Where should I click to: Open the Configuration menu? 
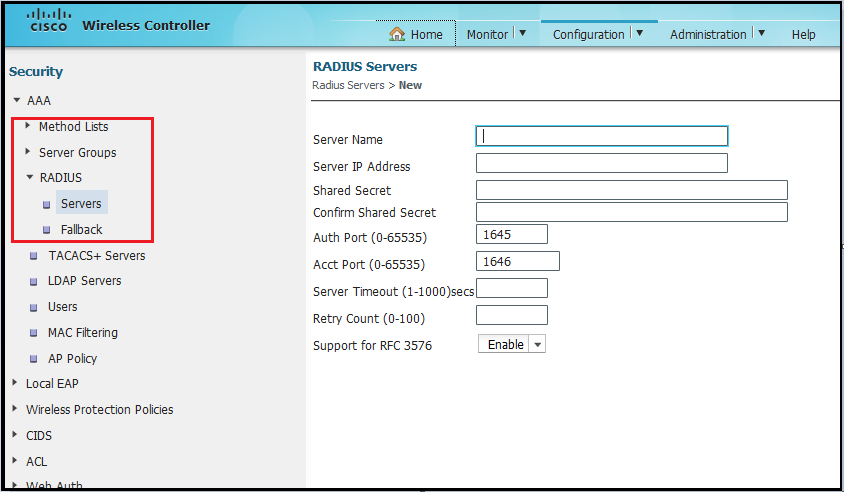598,34
